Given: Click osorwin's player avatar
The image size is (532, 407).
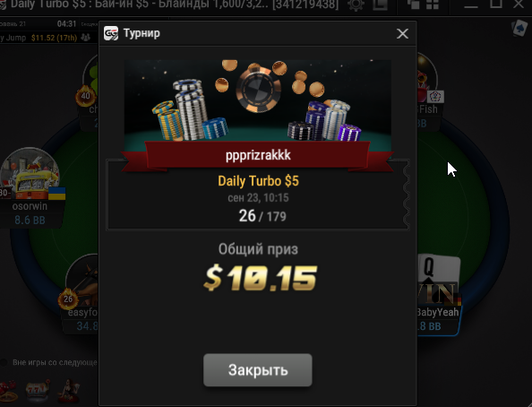Looking at the screenshot, I should click(x=30, y=174).
